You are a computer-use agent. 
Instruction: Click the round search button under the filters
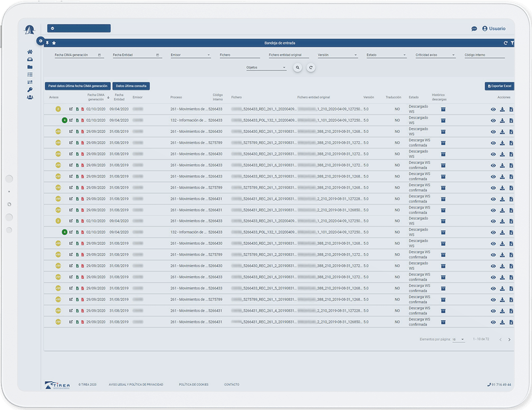pos(297,68)
